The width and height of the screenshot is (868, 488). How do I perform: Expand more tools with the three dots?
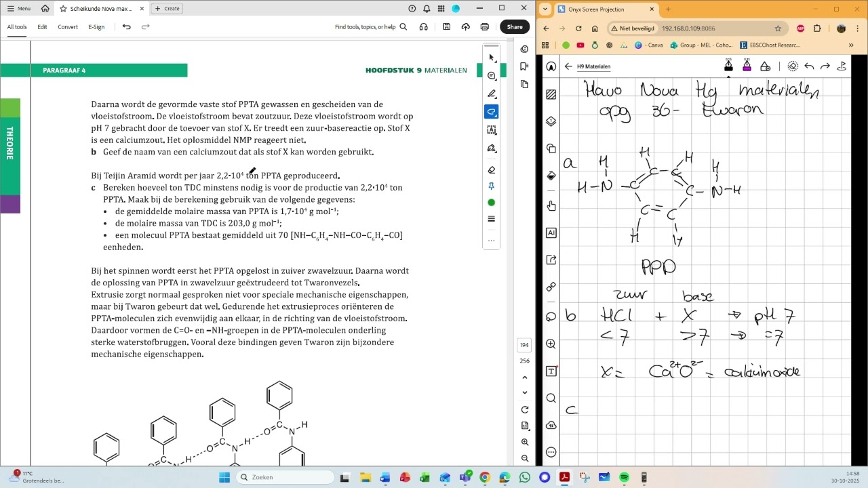pos(492,240)
